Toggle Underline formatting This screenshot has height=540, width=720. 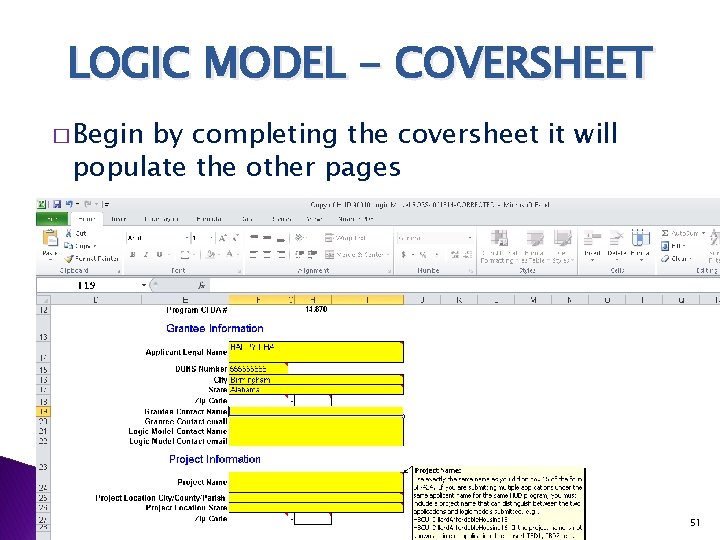pos(159,254)
